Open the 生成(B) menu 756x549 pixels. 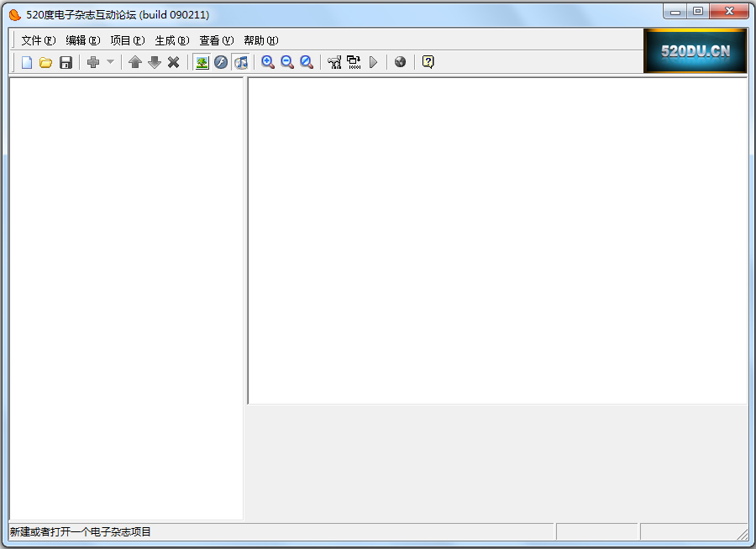click(x=172, y=40)
